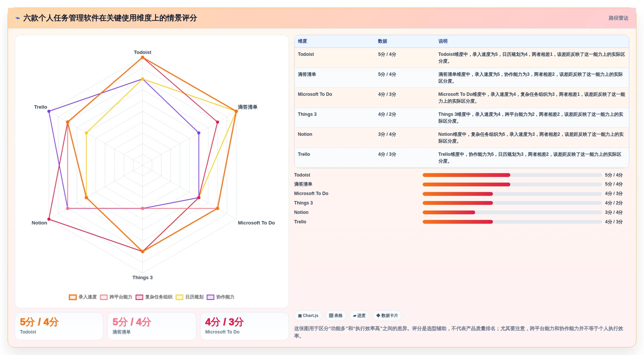Screen dimensions: 644x355
Task: Click the Trello row description text
Action: (530, 158)
